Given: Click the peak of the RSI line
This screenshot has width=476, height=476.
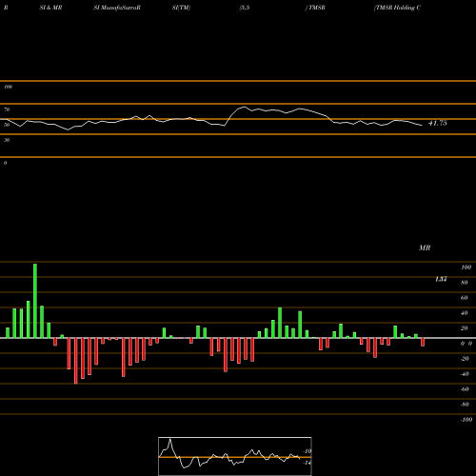Looking at the screenshot, I should pyautogui.click(x=244, y=107).
